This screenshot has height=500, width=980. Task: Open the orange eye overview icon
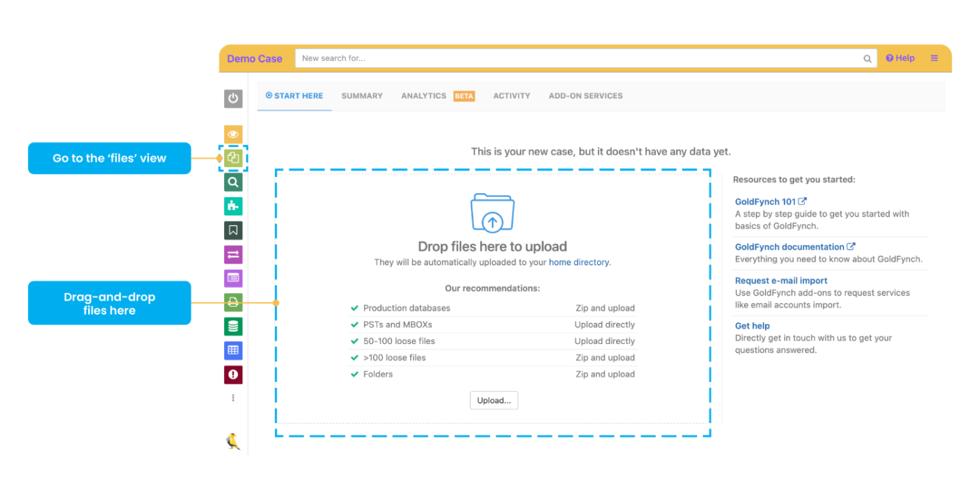[233, 134]
